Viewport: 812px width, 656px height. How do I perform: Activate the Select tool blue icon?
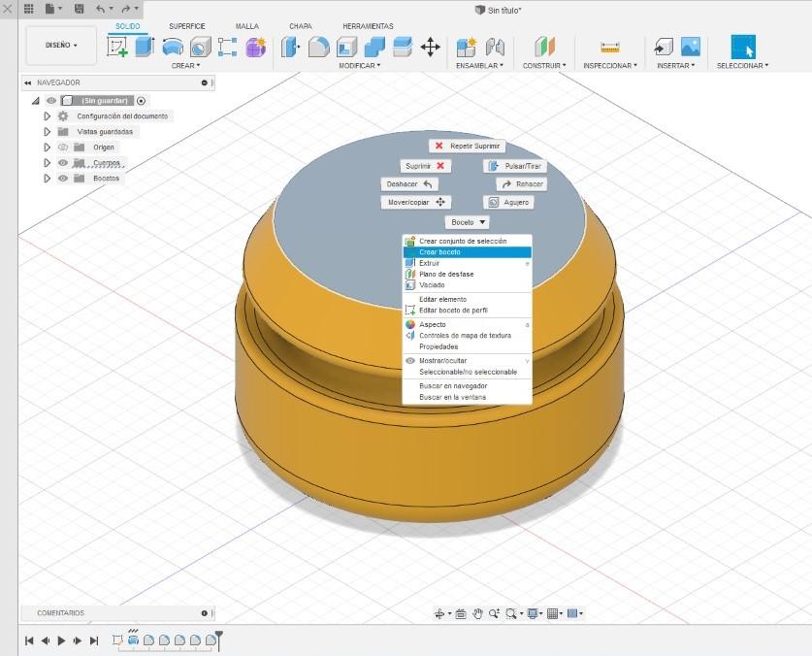pos(743,48)
